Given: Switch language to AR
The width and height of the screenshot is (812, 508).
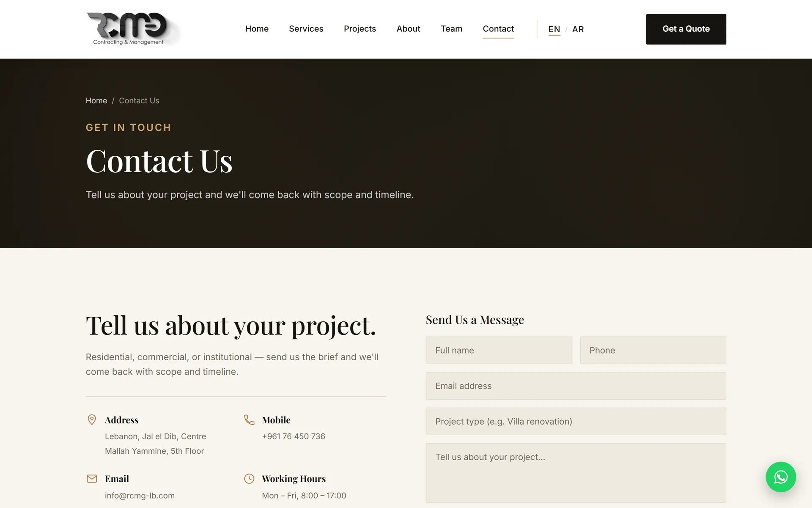Looking at the screenshot, I should click(x=578, y=29).
